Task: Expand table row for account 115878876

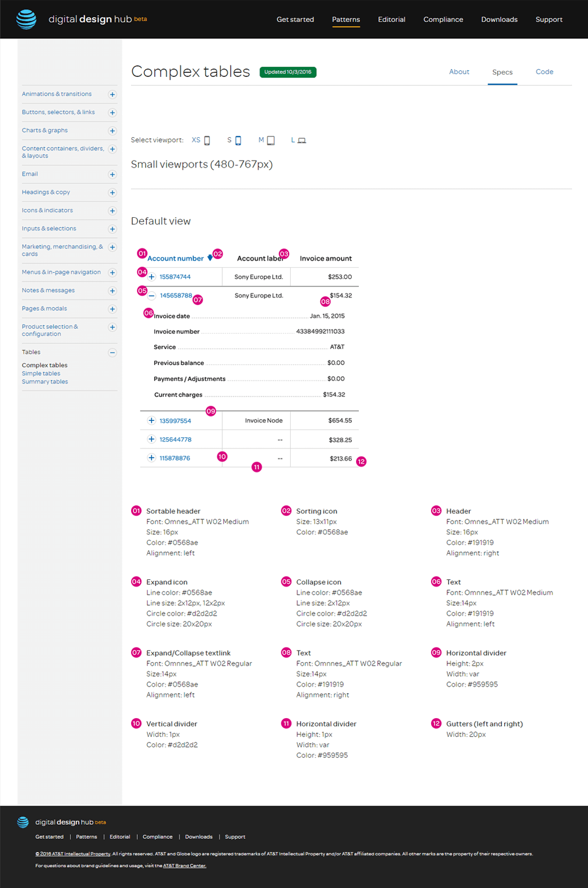Action: (152, 458)
